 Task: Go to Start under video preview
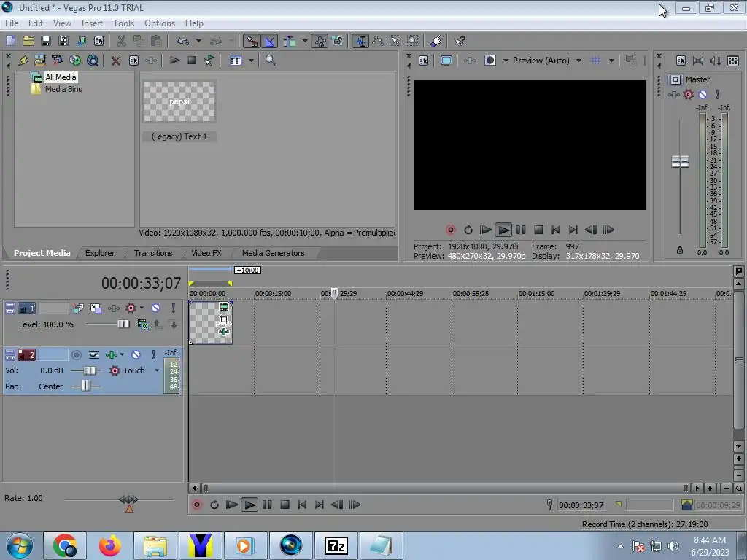[x=555, y=230]
